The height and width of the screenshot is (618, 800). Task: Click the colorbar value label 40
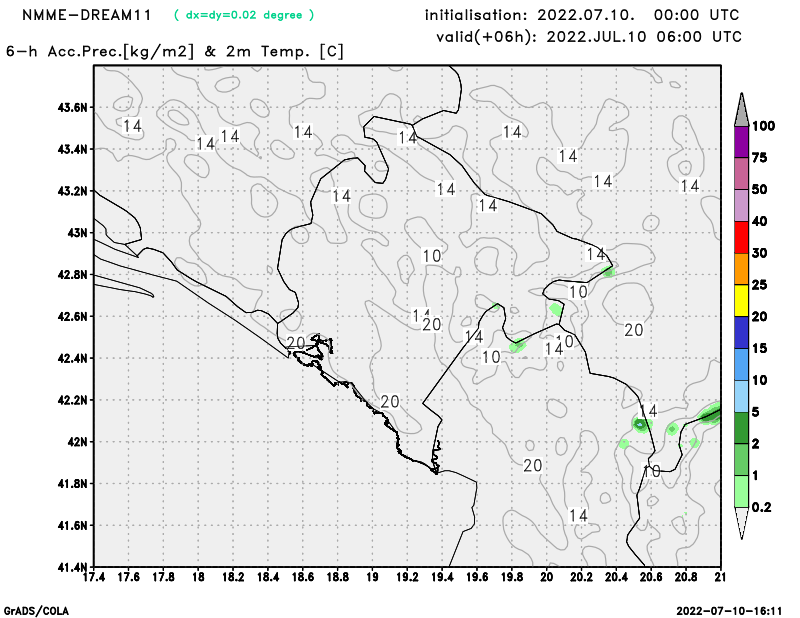point(760,221)
